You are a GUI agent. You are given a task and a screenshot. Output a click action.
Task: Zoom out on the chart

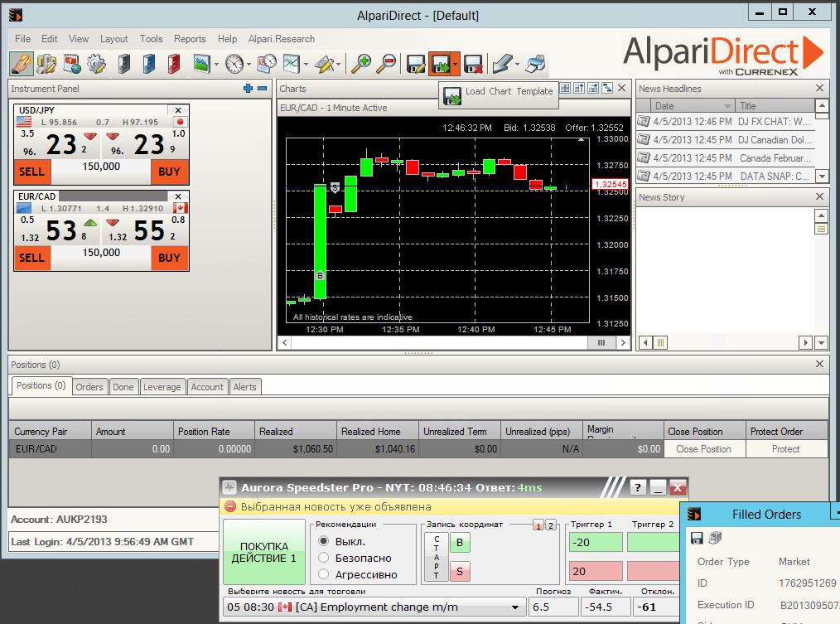point(386,64)
